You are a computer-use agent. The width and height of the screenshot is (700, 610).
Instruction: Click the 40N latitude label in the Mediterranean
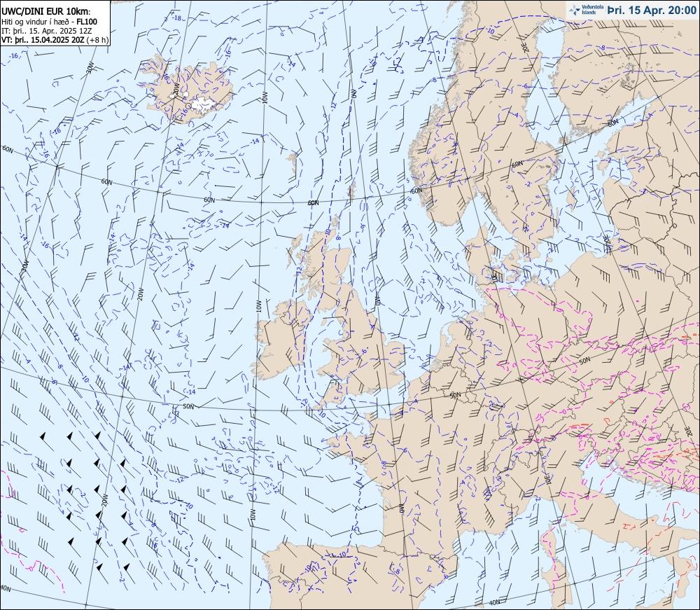(x=494, y=602)
